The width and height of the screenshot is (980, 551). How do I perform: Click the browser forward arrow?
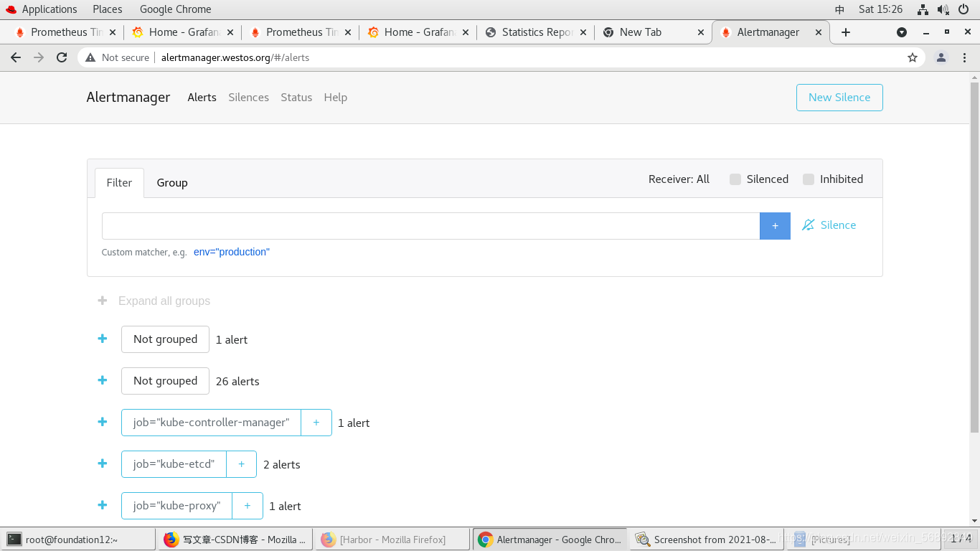(x=39, y=57)
